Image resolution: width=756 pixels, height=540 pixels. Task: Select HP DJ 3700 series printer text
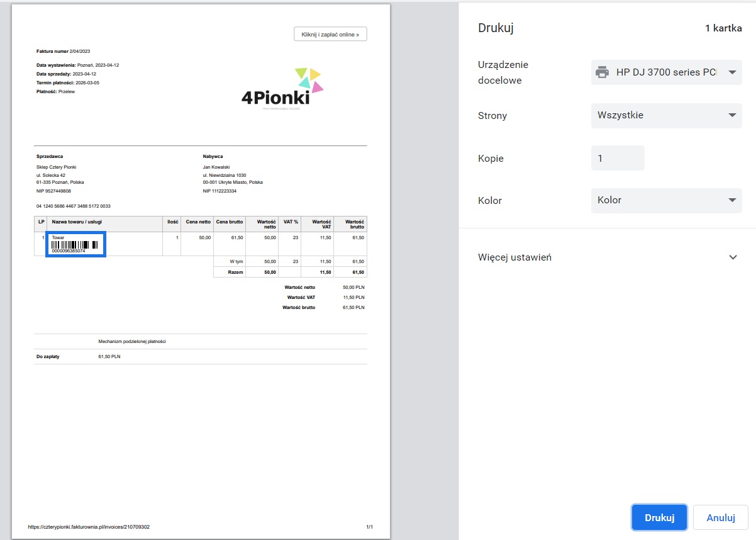tap(666, 72)
